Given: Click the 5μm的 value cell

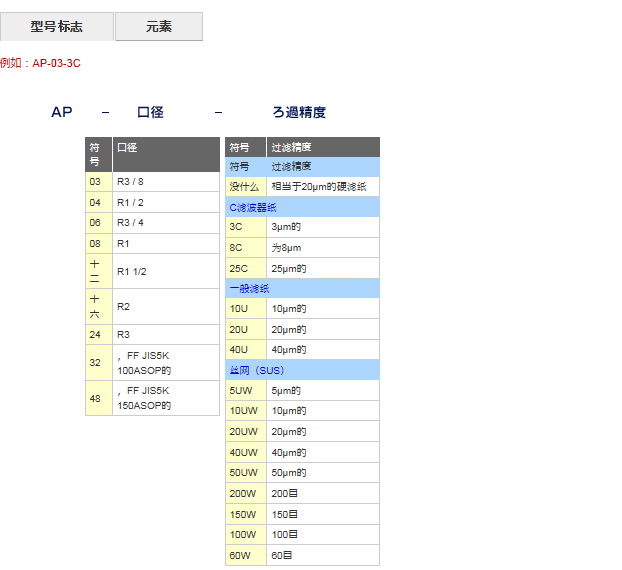Looking at the screenshot, I should tap(323, 391).
